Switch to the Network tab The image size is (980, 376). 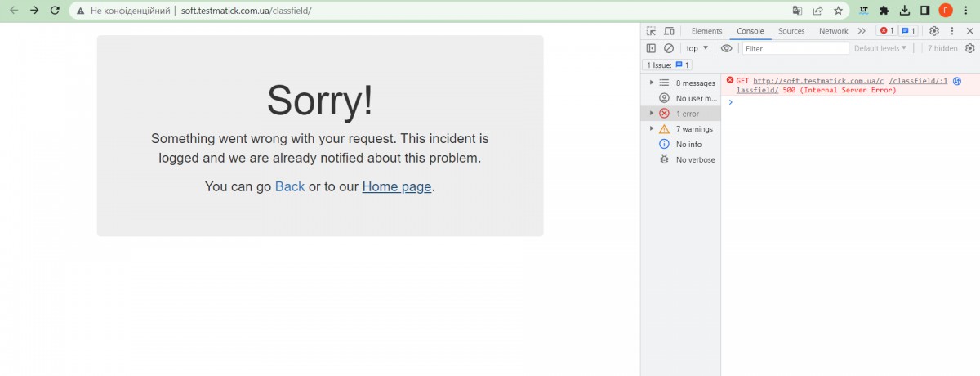point(833,31)
